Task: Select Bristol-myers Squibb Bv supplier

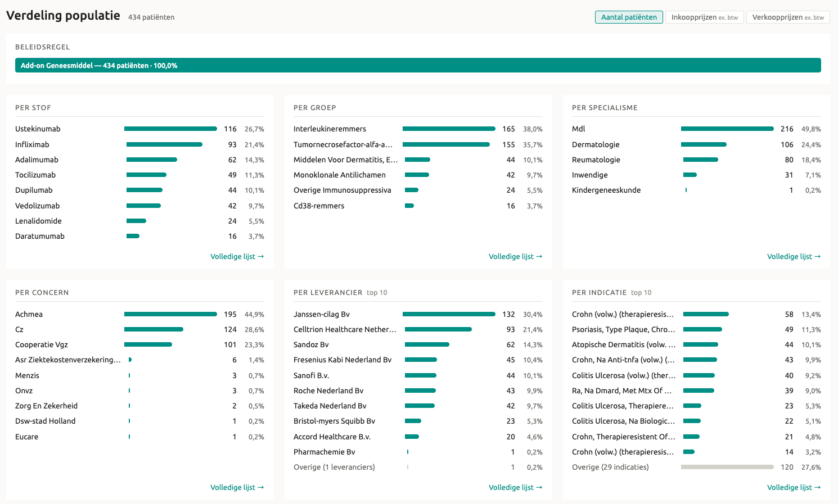Action: [x=418, y=421]
